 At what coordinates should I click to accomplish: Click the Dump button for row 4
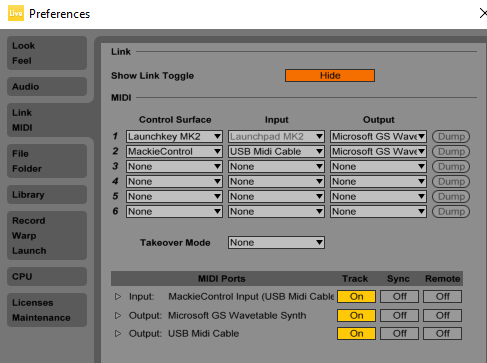[x=451, y=181]
